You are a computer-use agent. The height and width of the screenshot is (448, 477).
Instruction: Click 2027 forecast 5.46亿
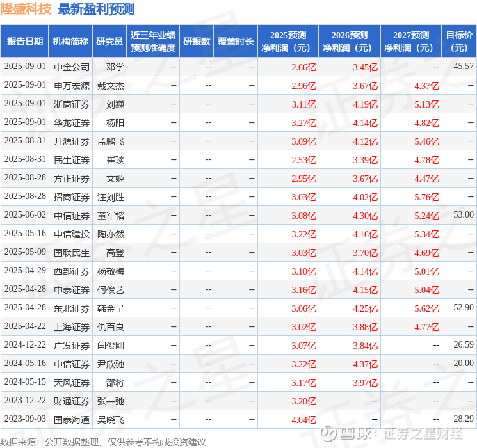(427, 141)
